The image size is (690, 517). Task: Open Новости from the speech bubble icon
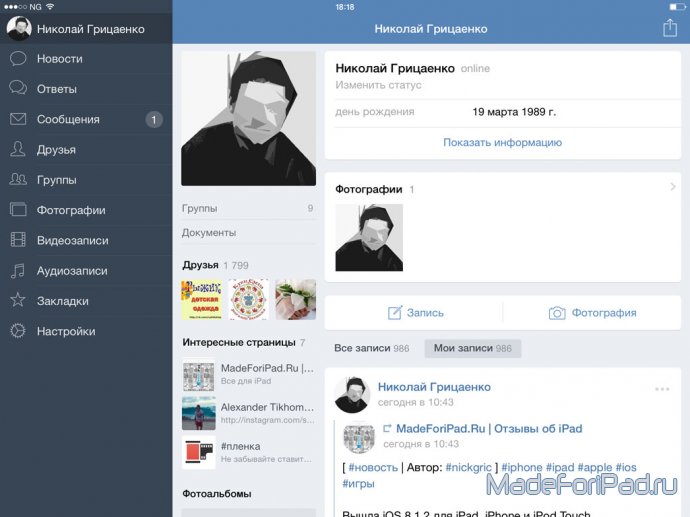point(18,59)
